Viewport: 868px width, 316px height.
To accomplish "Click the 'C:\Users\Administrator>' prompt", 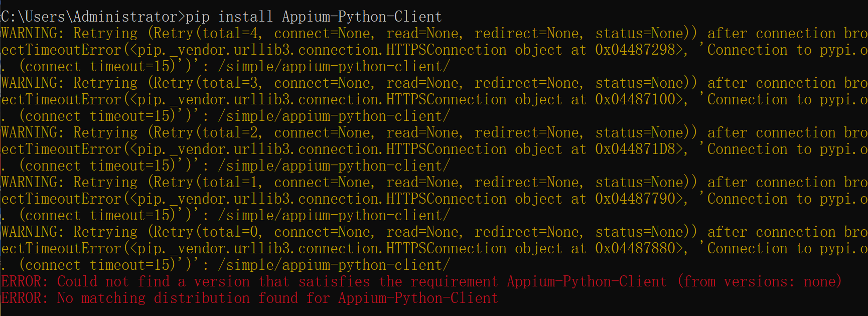I will (93, 17).
